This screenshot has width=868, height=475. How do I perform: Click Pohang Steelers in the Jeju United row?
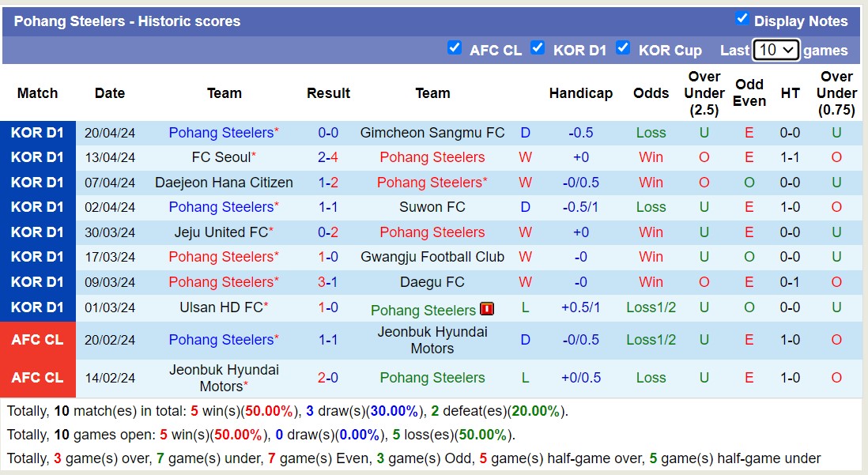(x=432, y=232)
